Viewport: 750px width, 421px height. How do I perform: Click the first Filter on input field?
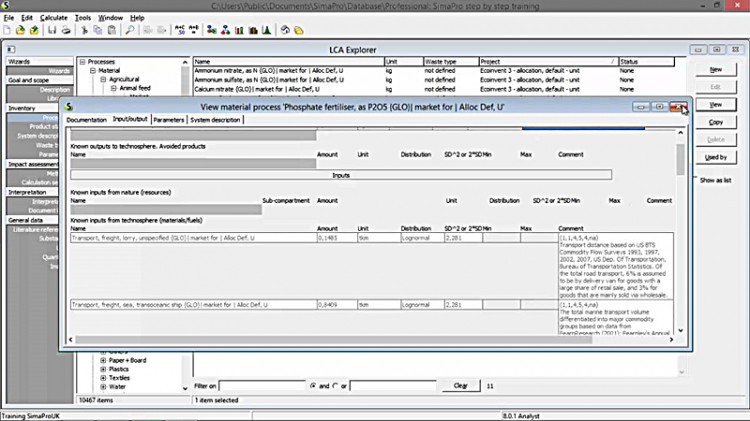tap(262, 386)
